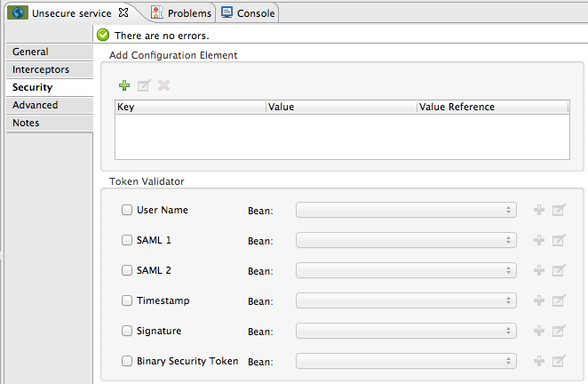The height and width of the screenshot is (384, 588).
Task: Open the Signature bean dropdown
Action: (406, 332)
